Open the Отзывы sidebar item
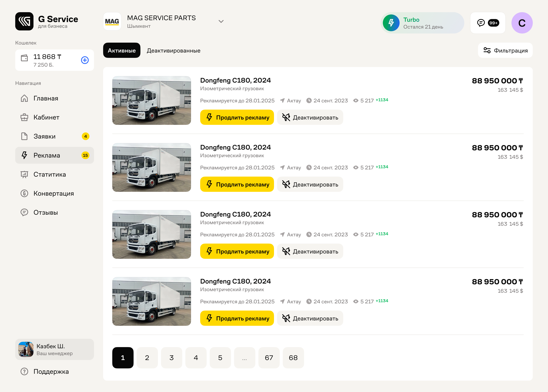Viewport: 548px width, 392px height. tap(55, 212)
